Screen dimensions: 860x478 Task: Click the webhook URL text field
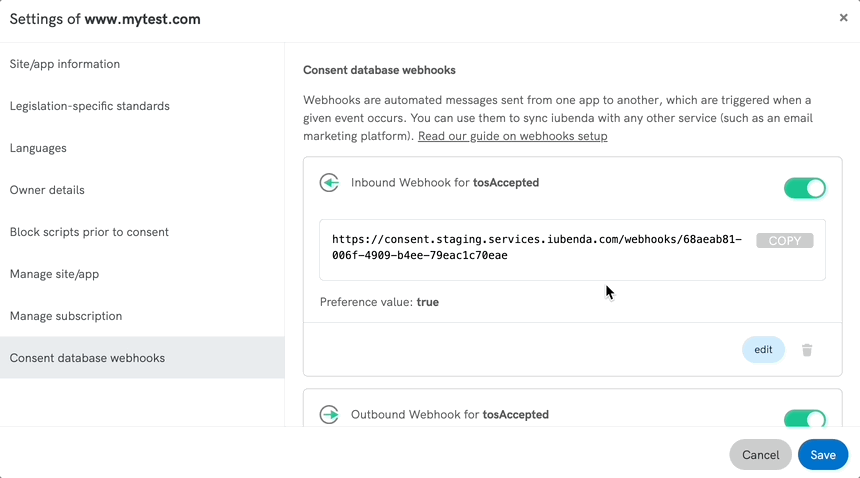pos(536,248)
